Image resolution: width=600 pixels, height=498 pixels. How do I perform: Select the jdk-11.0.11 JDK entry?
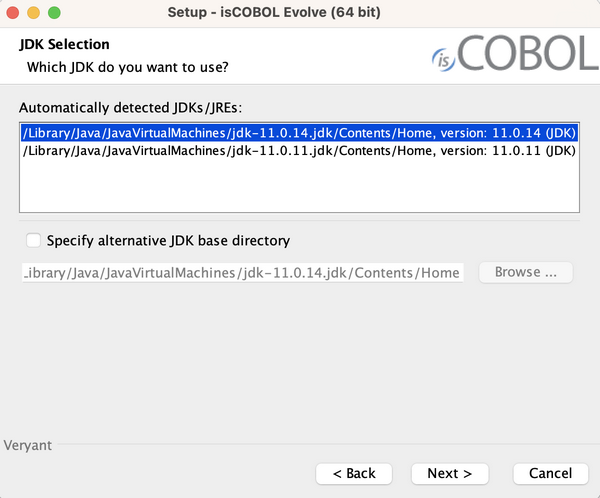click(299, 151)
